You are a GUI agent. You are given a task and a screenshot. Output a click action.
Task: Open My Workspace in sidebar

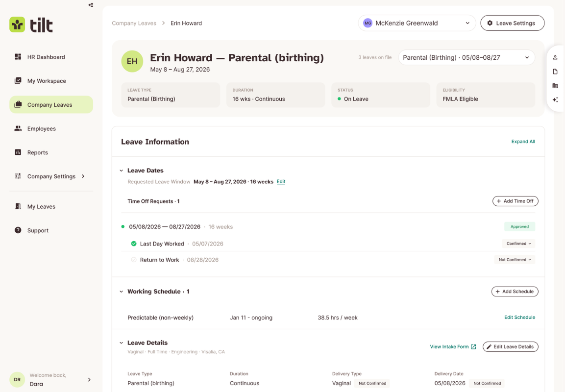pyautogui.click(x=51, y=81)
